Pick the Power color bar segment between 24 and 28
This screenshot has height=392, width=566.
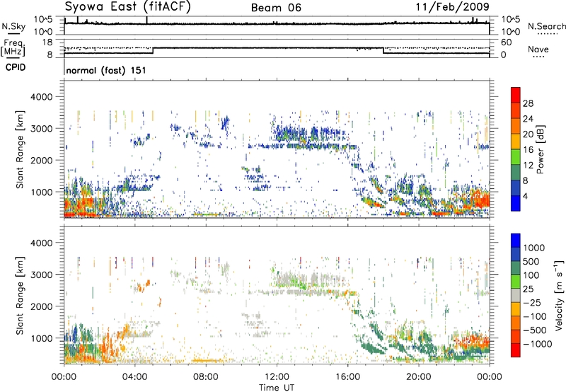(516, 110)
